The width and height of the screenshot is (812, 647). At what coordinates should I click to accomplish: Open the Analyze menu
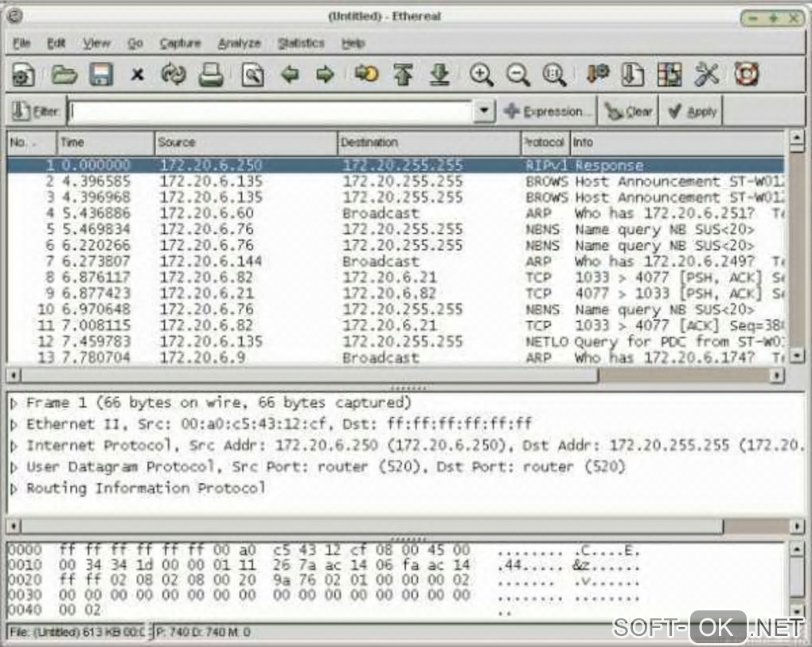point(240,43)
